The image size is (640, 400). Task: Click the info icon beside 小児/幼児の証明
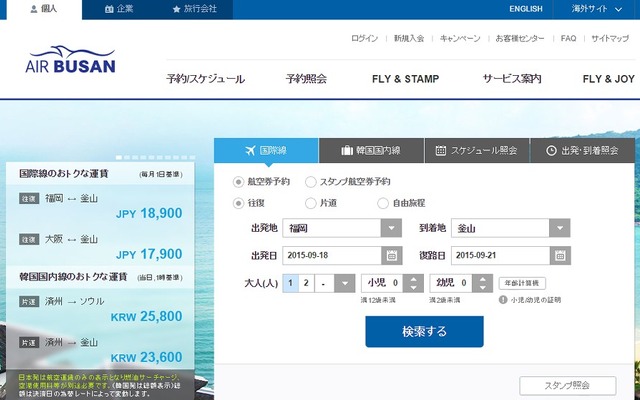[x=503, y=300]
